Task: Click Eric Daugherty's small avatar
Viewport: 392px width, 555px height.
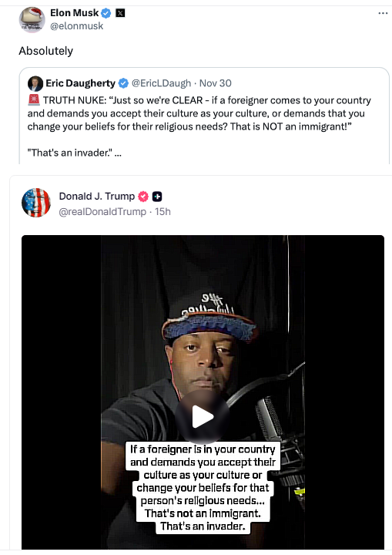Action: tap(35, 83)
